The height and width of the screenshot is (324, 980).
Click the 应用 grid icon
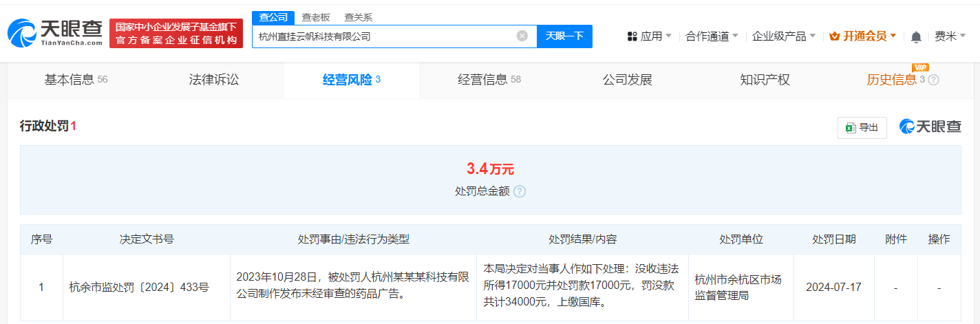click(632, 36)
